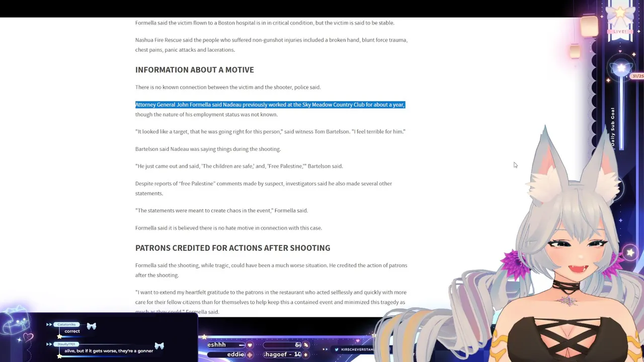Click the 'The children are safe' quote line
Image resolution: width=644 pixels, height=362 pixels.
(239, 166)
